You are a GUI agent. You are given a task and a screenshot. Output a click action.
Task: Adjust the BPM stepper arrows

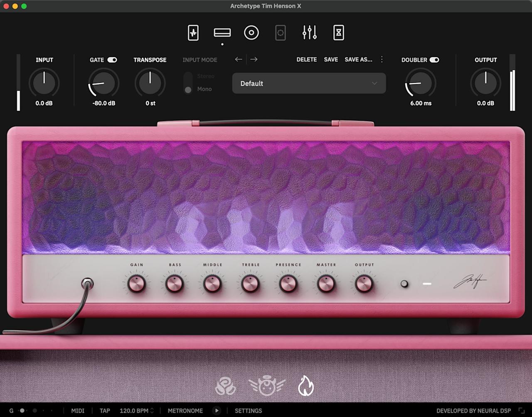[152, 411]
